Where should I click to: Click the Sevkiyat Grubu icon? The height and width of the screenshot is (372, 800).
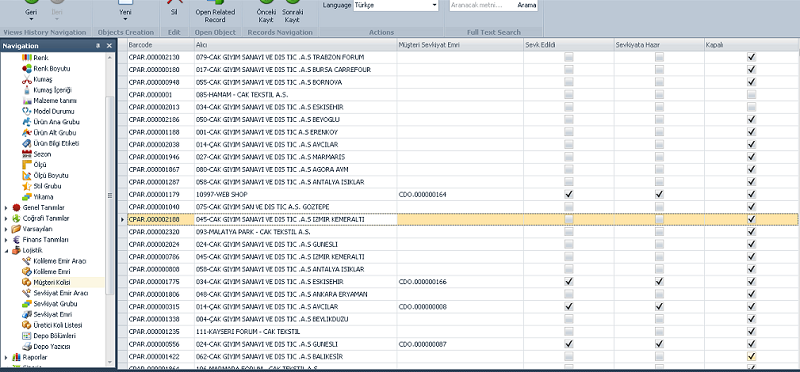(27, 304)
